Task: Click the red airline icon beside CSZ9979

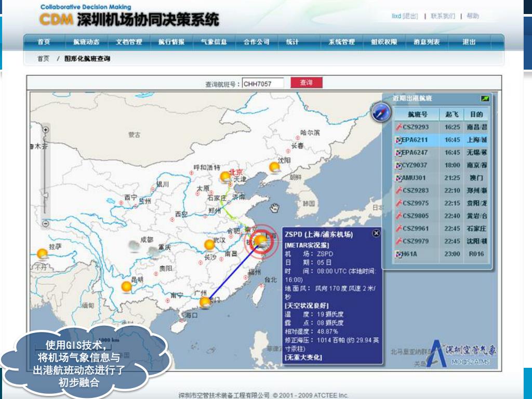Action: click(398, 241)
